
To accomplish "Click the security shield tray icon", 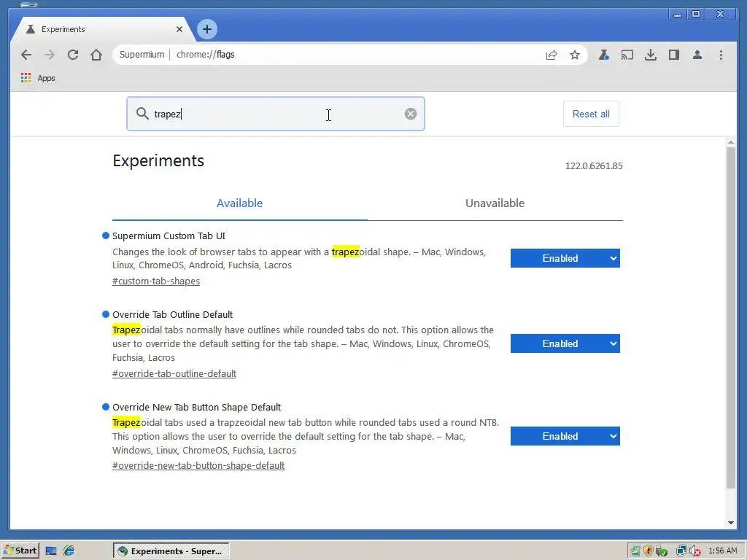I will coord(648,551).
